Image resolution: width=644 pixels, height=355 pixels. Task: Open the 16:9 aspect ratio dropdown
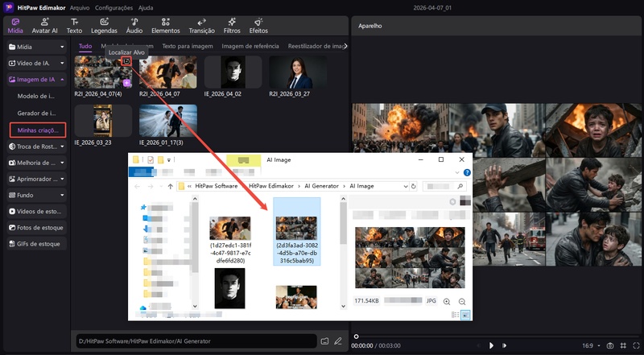[x=590, y=345]
